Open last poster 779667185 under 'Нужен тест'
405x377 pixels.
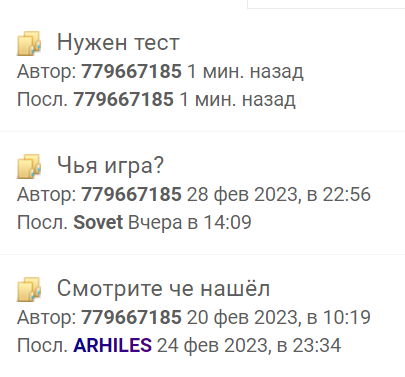(123, 99)
